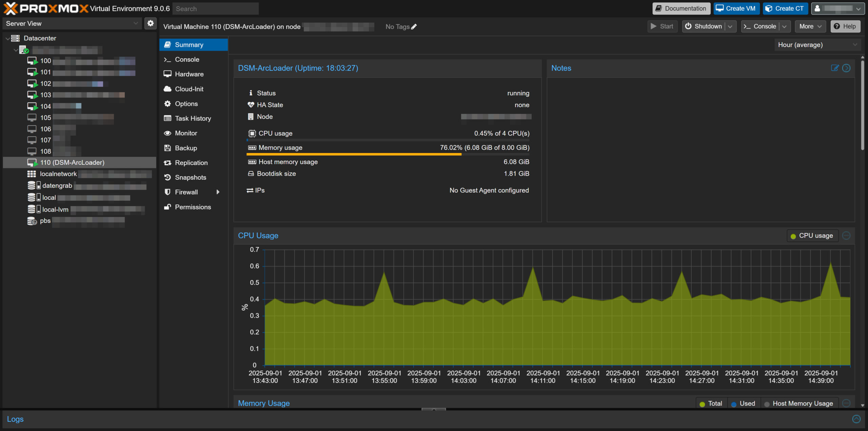Click the VM 110 monitor icon
868x431 pixels.
(32, 163)
